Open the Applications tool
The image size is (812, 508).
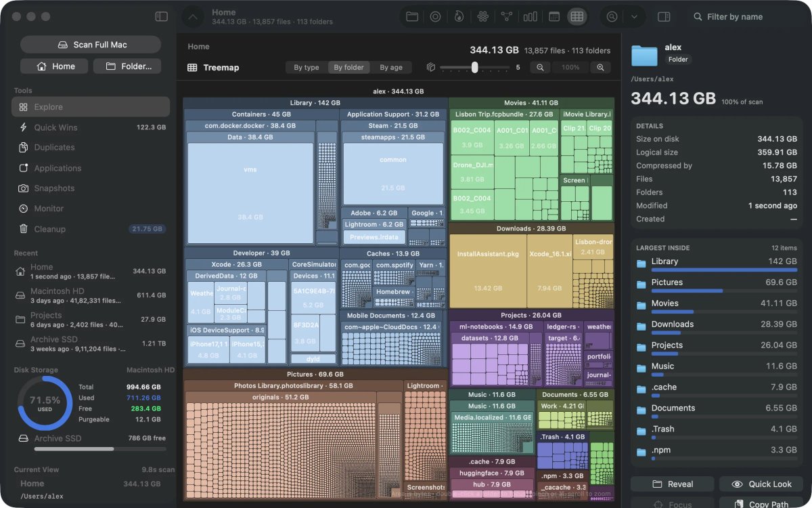tap(91, 168)
